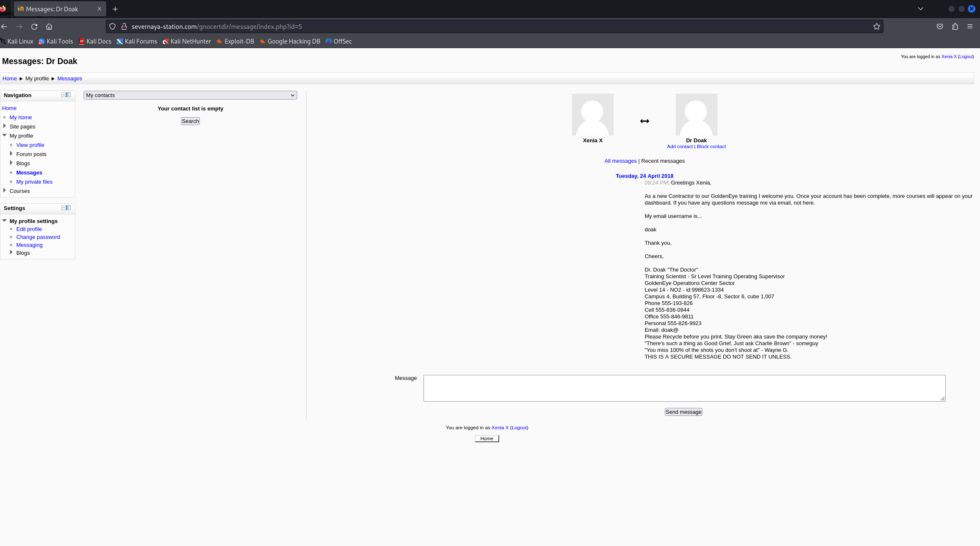Bookmark this page with star icon

tap(876, 27)
